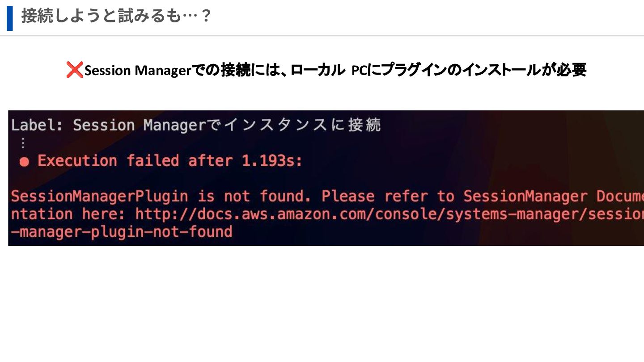Click the red bullet before Execution failed
The height and width of the screenshot is (362, 644).
[x=25, y=162]
